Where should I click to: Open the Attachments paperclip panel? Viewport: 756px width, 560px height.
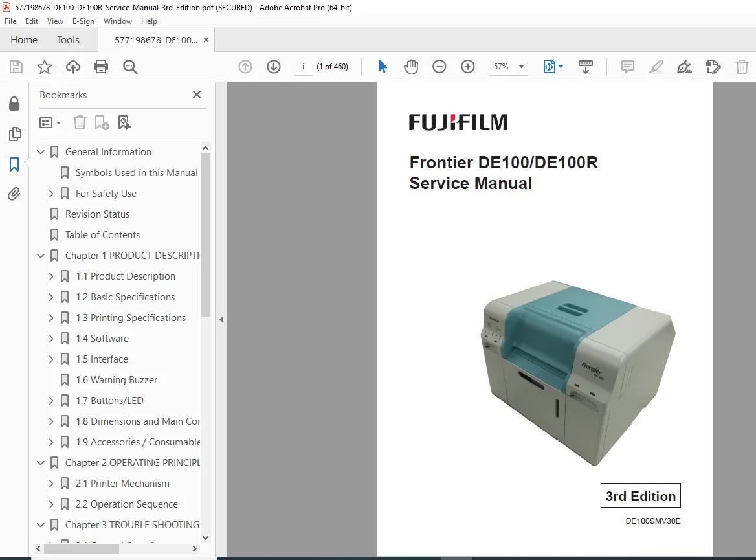point(14,194)
